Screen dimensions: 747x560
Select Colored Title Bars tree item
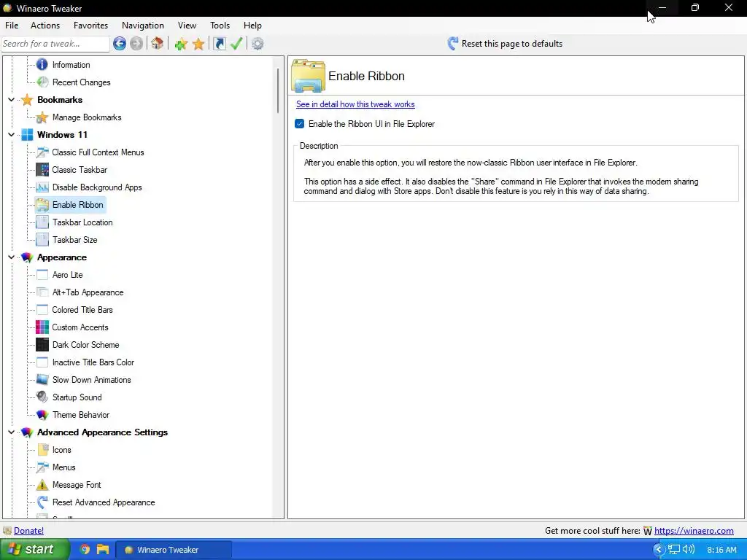click(x=82, y=310)
